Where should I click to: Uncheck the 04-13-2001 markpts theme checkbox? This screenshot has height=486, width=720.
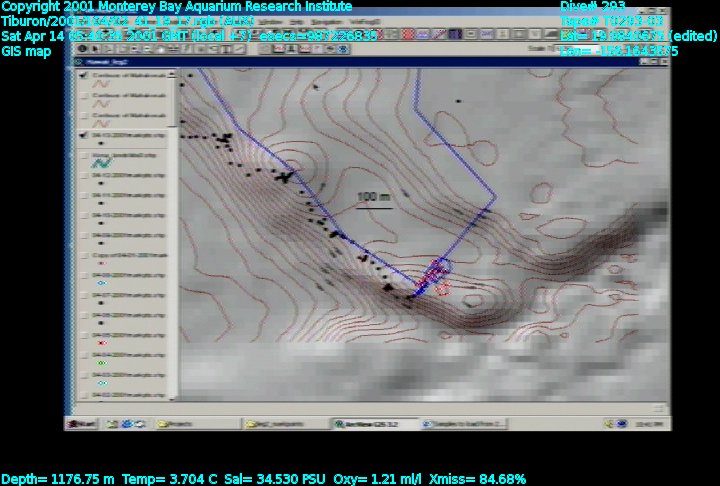point(83,133)
